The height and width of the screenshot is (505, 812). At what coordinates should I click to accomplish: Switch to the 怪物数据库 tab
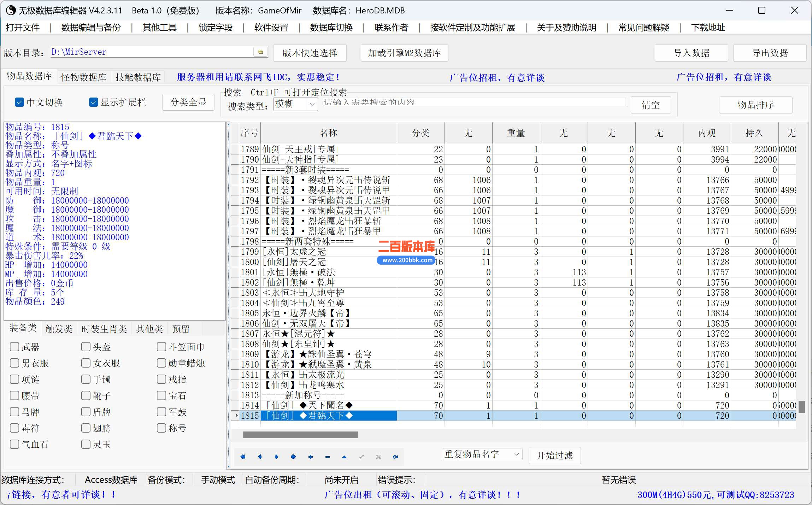[x=84, y=77]
